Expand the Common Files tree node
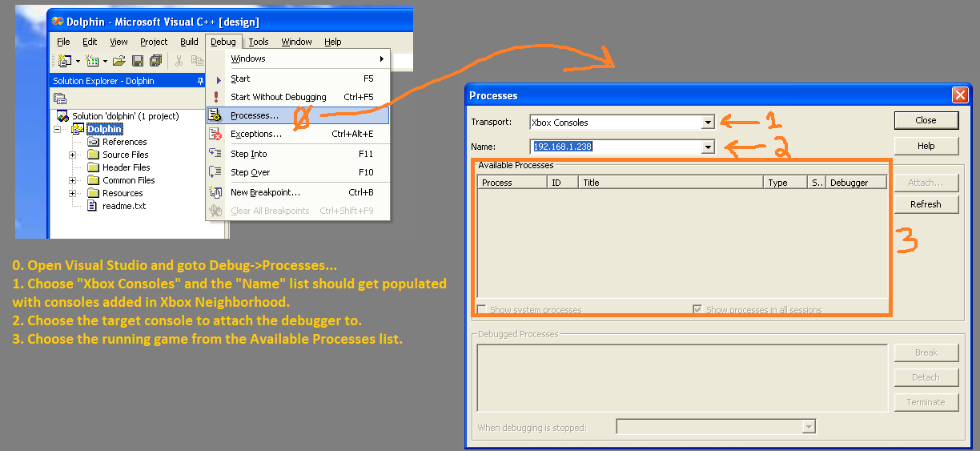This screenshot has width=980, height=451. pos(73,180)
